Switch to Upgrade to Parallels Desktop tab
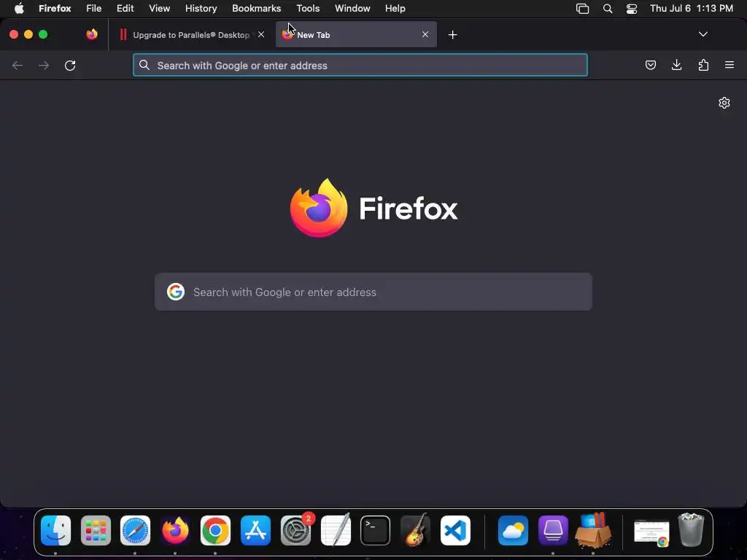Screen dimensions: 747x560 (x=191, y=35)
